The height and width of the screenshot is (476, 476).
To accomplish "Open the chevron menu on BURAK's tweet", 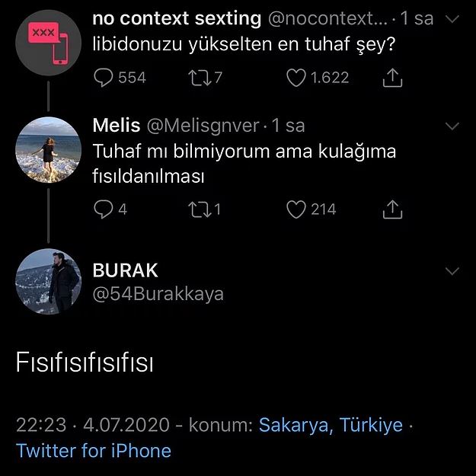I will coord(452,271).
